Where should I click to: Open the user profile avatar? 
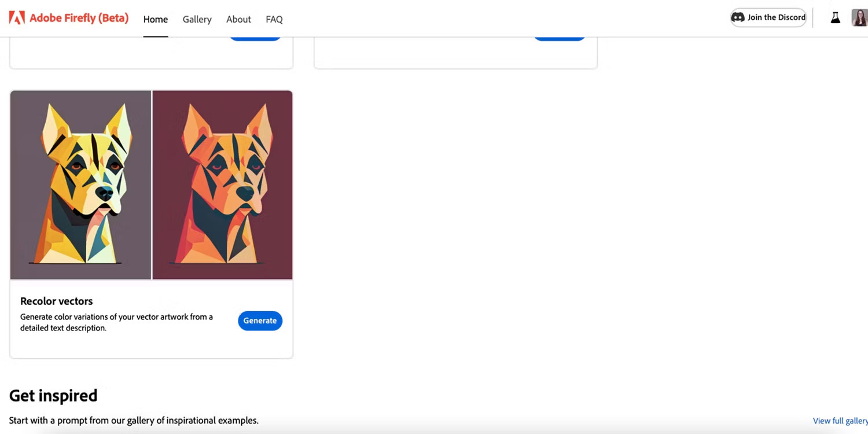click(859, 18)
